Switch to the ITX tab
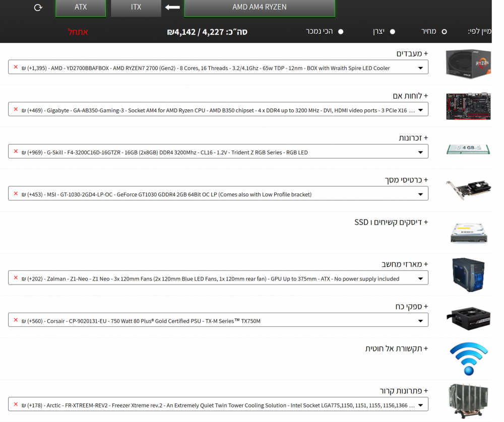This screenshot has height=422, width=504. (x=136, y=8)
